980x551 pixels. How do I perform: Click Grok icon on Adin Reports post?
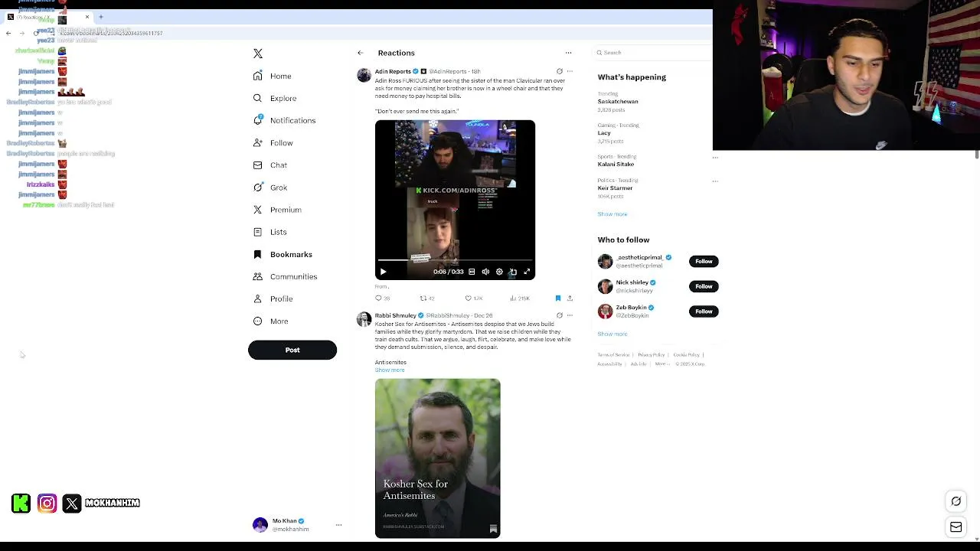point(560,71)
